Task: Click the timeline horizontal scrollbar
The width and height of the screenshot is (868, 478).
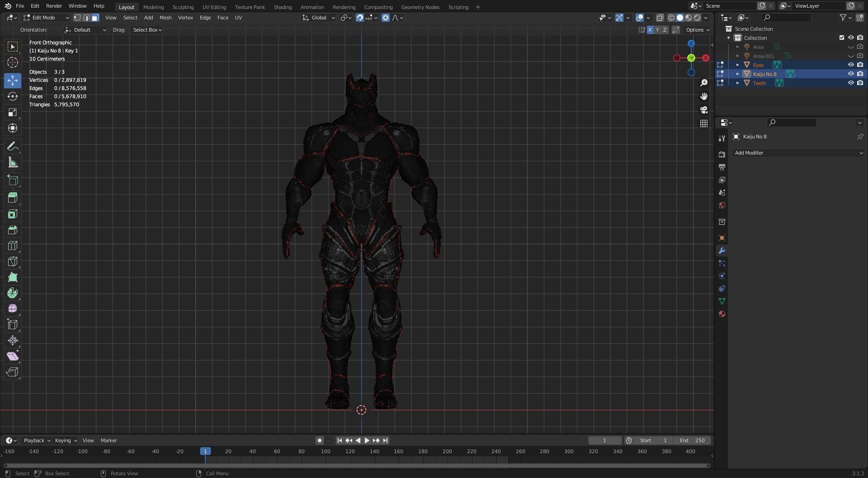Action: (356, 465)
